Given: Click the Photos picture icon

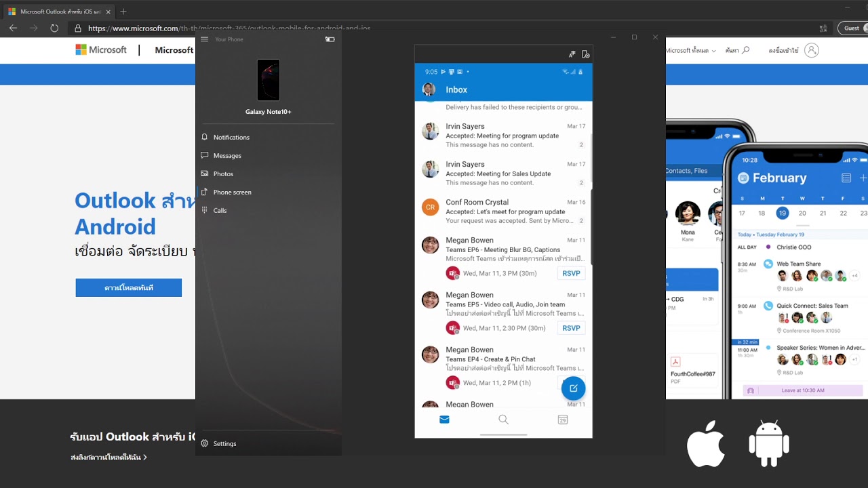Looking at the screenshot, I should coord(204,174).
